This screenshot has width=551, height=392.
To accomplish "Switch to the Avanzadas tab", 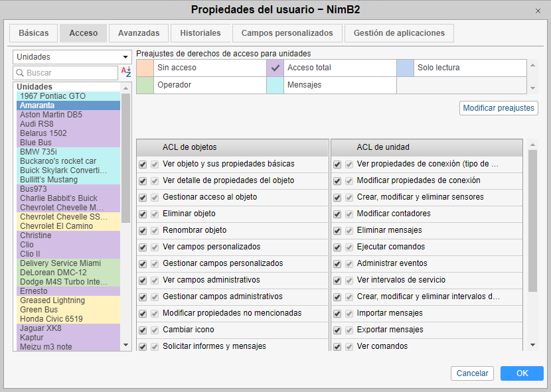I will point(139,33).
